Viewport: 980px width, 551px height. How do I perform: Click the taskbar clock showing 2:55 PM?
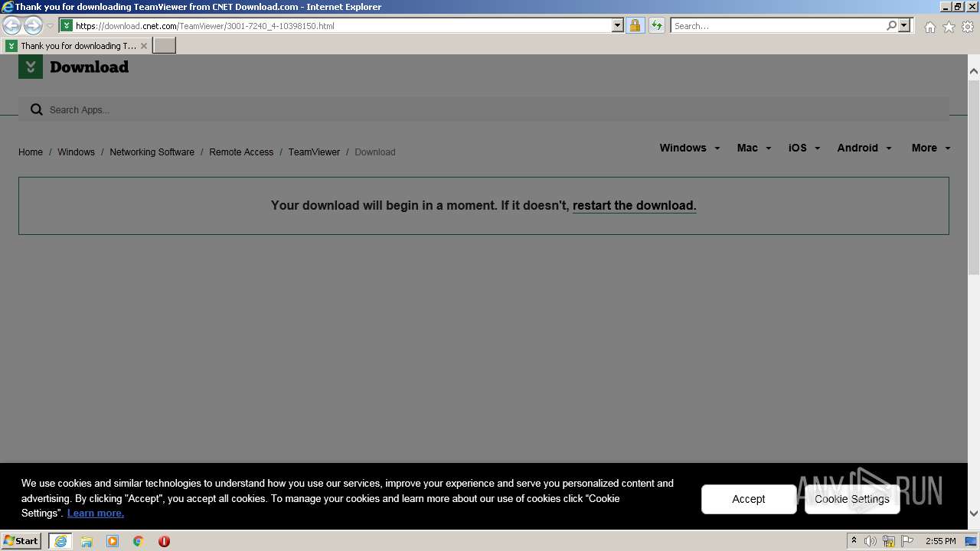click(940, 541)
